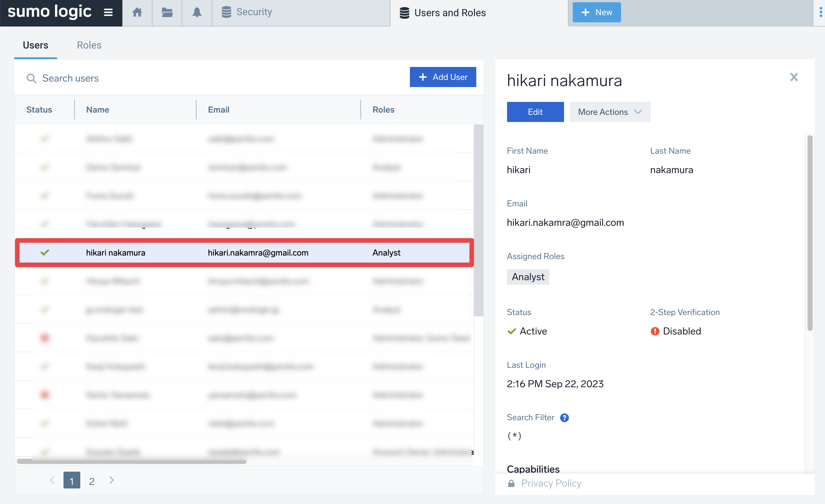Click the users table vertical scrollbar
The width and height of the screenshot is (825, 504).
click(479, 220)
